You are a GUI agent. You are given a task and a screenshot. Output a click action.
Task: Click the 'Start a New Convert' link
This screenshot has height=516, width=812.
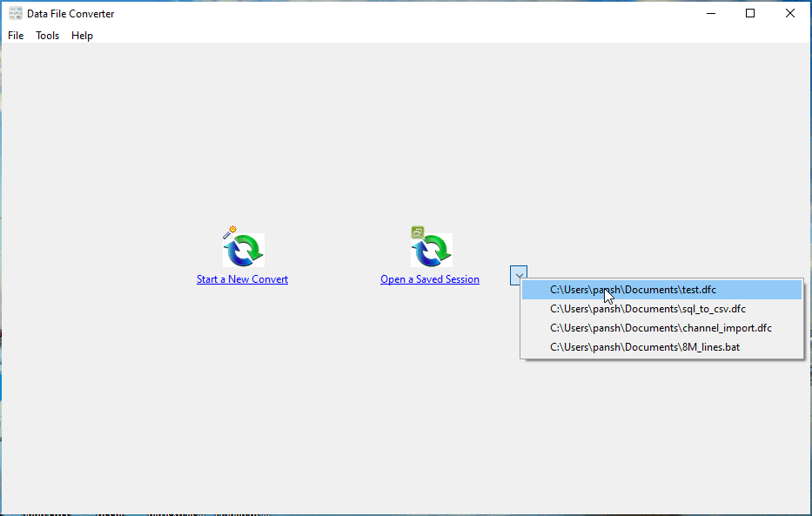point(242,279)
